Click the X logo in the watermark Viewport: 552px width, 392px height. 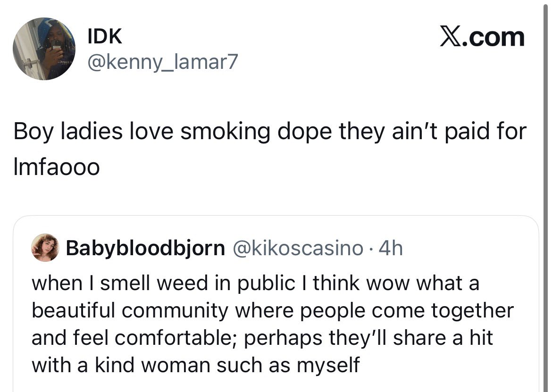coord(450,37)
